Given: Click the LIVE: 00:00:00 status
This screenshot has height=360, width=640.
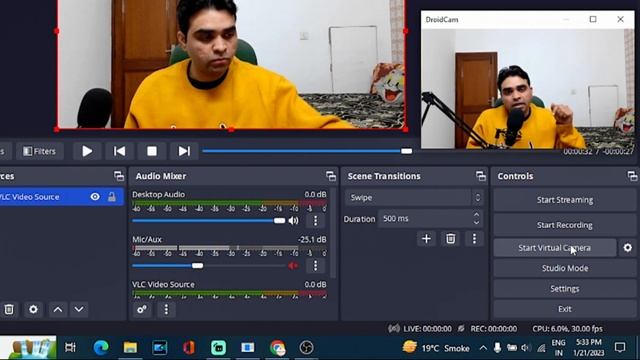Looking at the screenshot, I should pyautogui.click(x=427, y=329).
